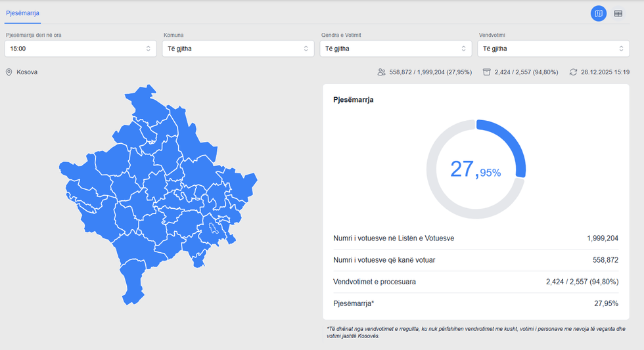
Task: Click the Pjesëmarrja card heading
Action: click(354, 100)
